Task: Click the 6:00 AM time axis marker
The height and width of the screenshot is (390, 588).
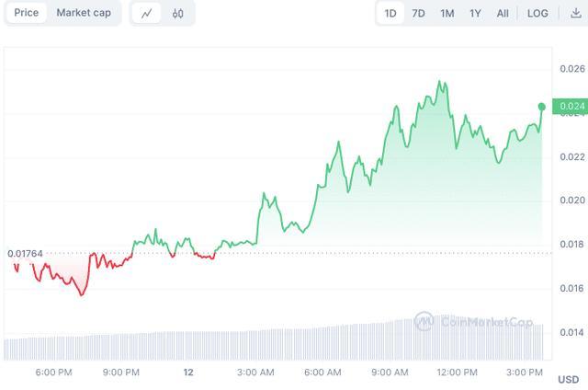Action: point(322,373)
